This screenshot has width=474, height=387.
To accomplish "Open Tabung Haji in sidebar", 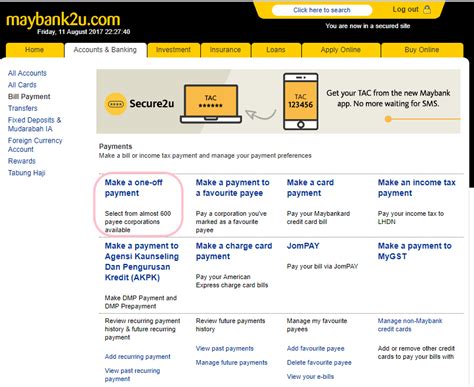I will click(x=27, y=173).
